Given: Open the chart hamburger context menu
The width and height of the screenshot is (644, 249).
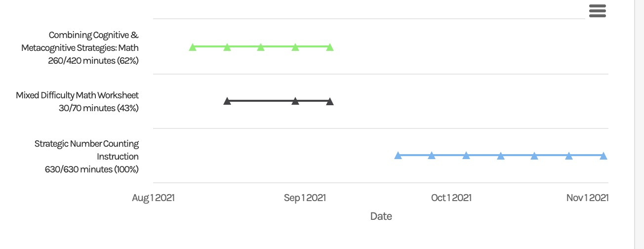Looking at the screenshot, I should click(598, 11).
